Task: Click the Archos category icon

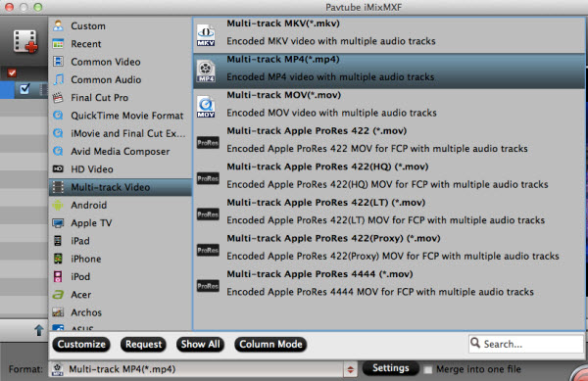Action: 58,312
